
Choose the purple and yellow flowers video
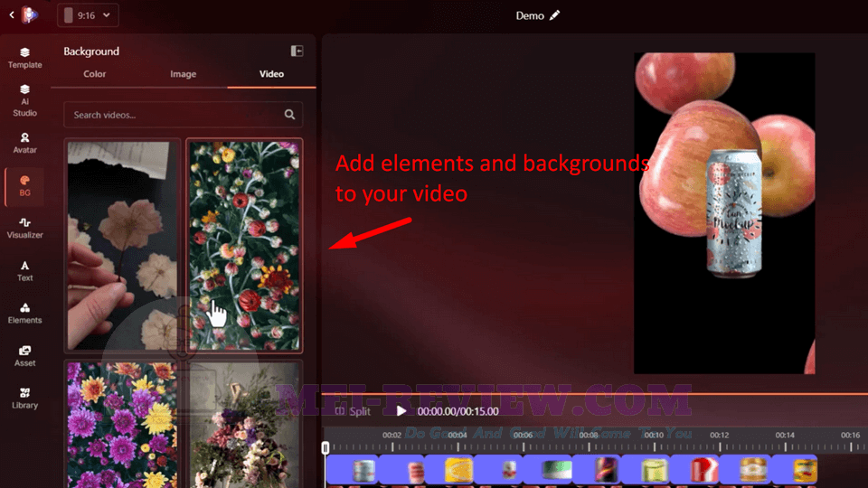point(122,425)
